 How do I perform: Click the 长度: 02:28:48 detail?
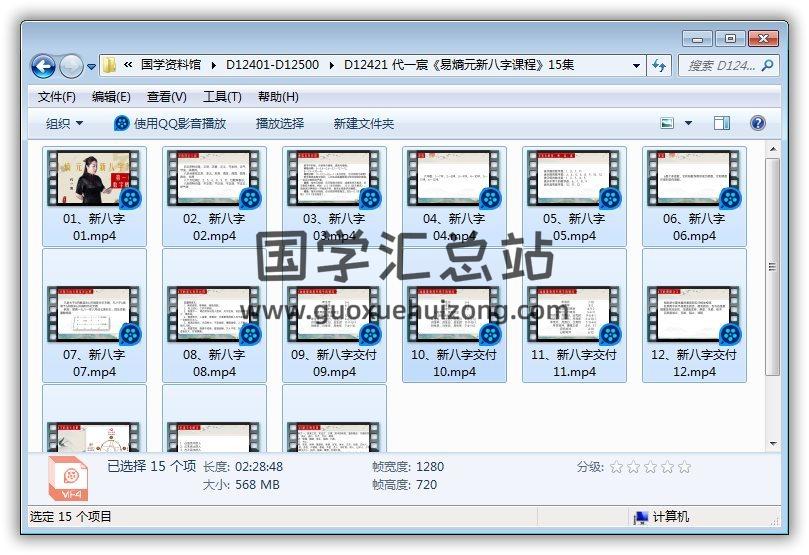(243, 467)
